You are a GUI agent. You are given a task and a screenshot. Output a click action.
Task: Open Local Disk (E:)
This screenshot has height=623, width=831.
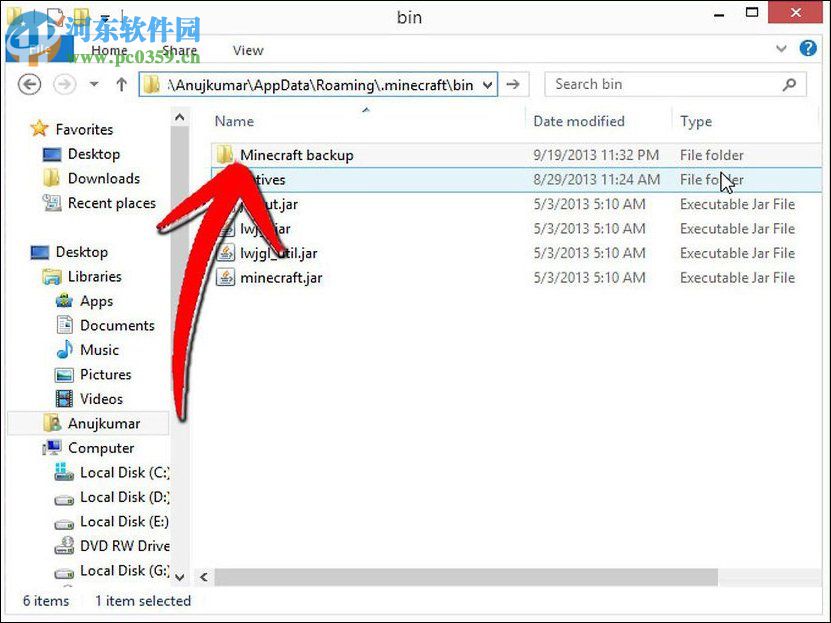(x=125, y=521)
